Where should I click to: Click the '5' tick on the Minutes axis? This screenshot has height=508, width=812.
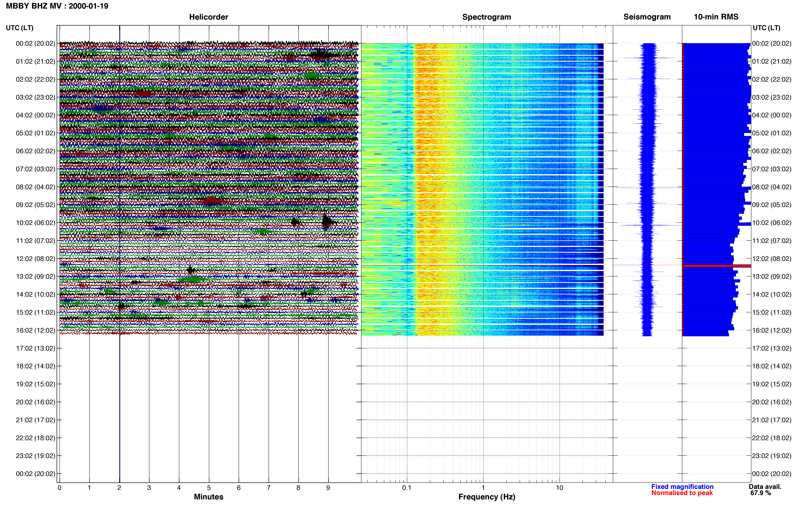209,487
